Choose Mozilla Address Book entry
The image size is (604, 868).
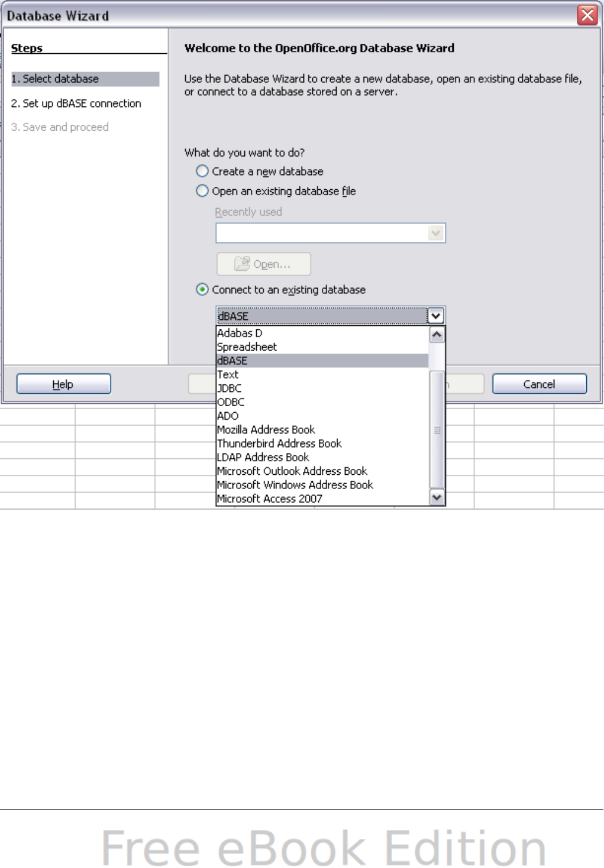point(322,429)
